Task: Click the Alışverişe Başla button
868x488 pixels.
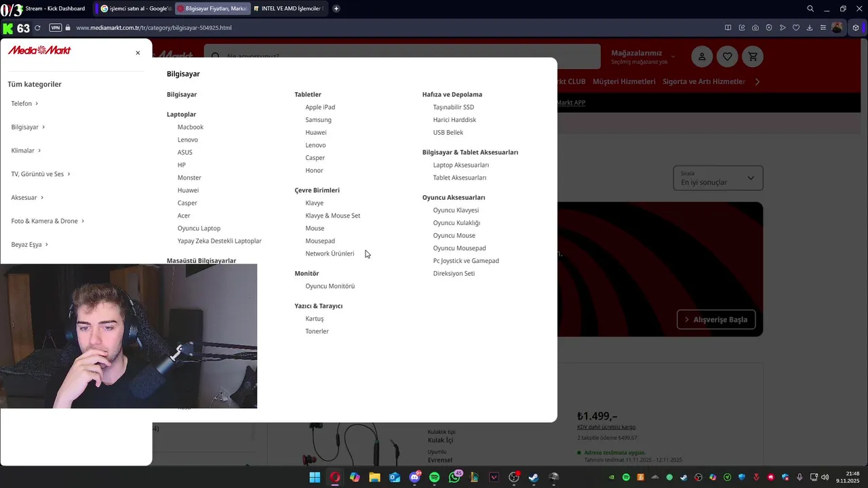Action: [x=716, y=320]
